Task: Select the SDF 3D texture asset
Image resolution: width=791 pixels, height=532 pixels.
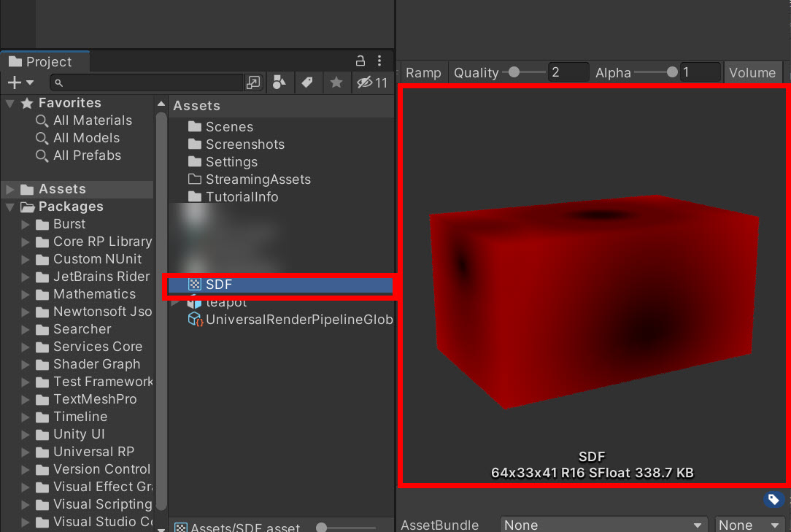Action: [x=280, y=285]
